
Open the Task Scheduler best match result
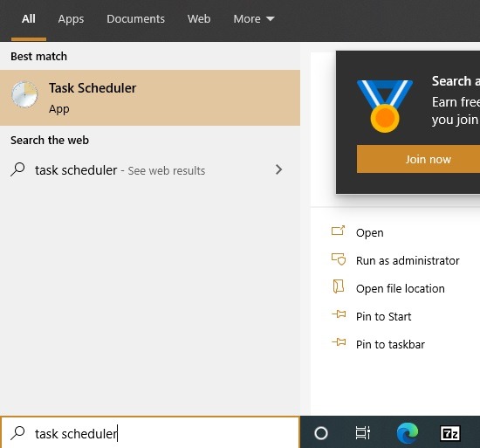pos(150,98)
